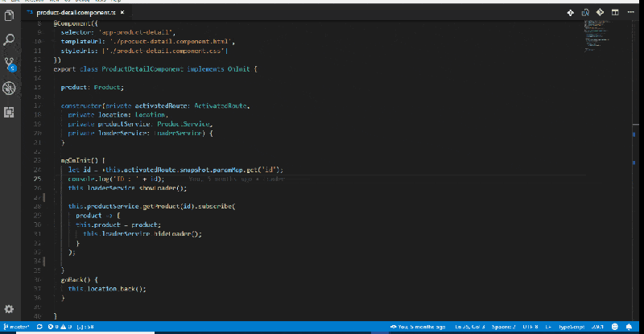The width and height of the screenshot is (644, 334).
Task: Click 'private location: Location,' on line 18
Action: point(118,115)
